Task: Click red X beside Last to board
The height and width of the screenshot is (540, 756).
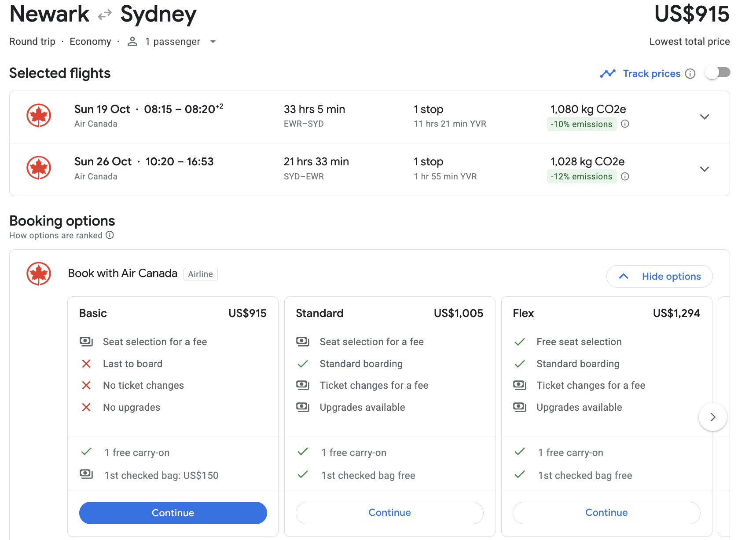Action: (x=86, y=364)
